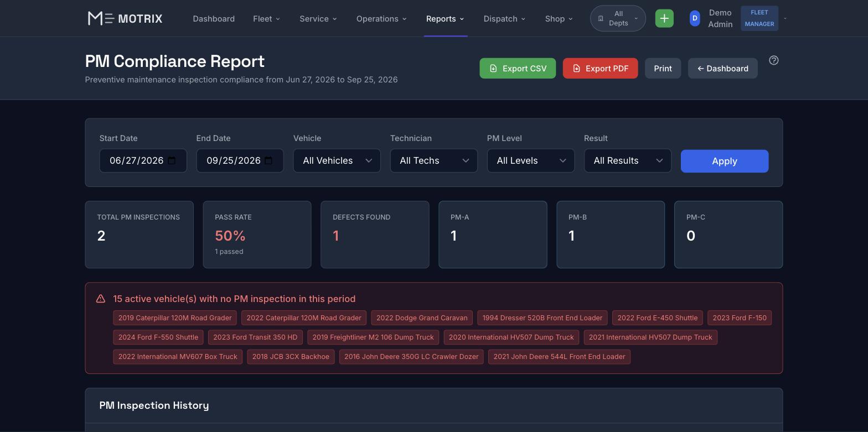Screen dimensions: 868x432
Task: Click the 2024 Ford F-550 Shuttle tag
Action: [158, 337]
